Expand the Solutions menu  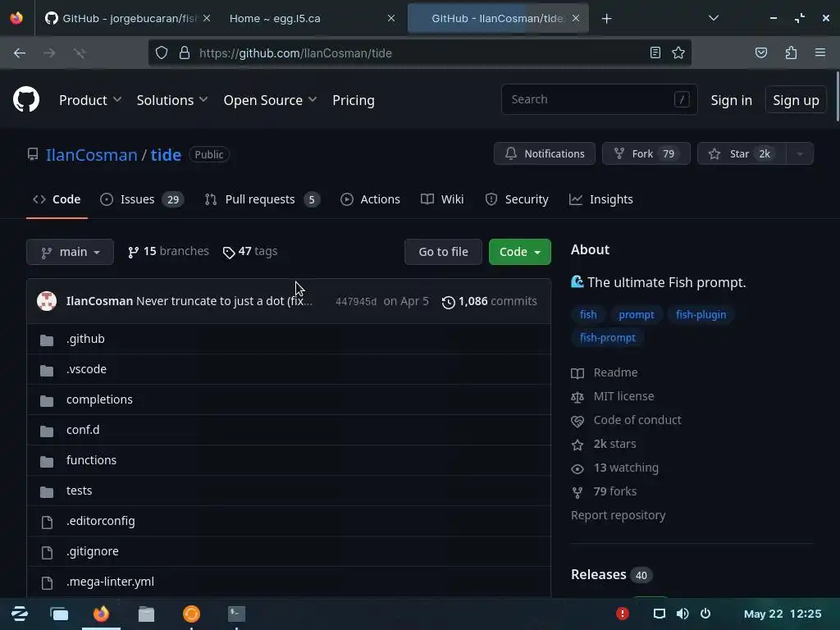point(172,100)
